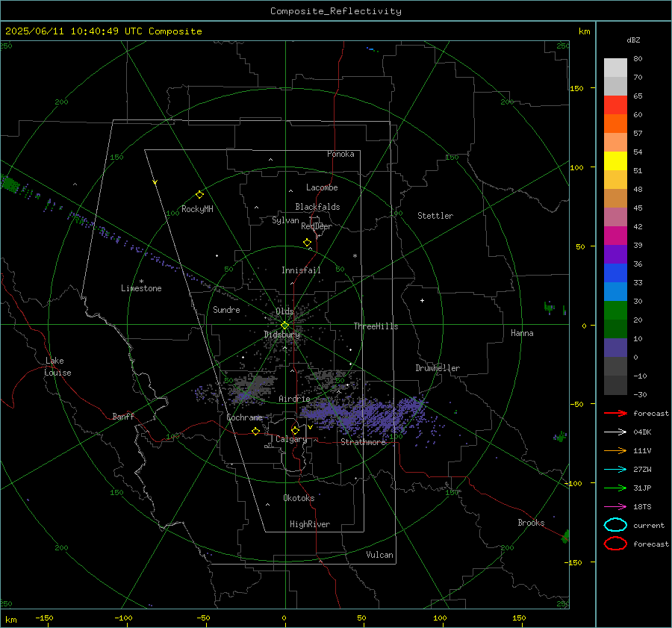The height and width of the screenshot is (628, 672).
Task: Select the 36 dBZ blue color swatch
Action: click(615, 273)
